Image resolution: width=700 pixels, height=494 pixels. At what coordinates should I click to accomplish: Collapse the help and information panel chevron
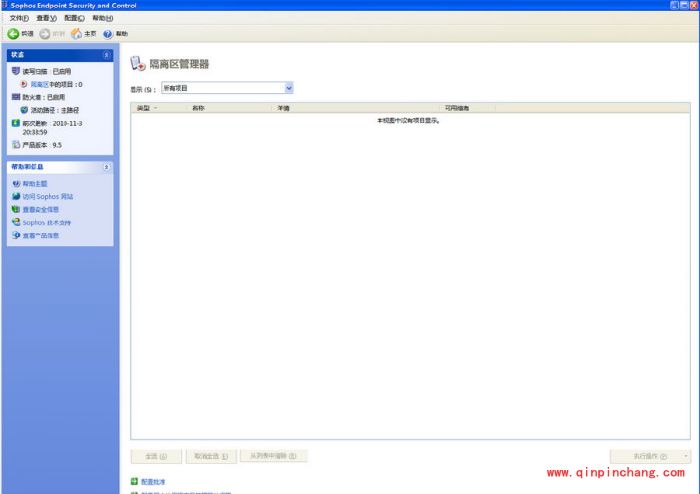[106, 167]
